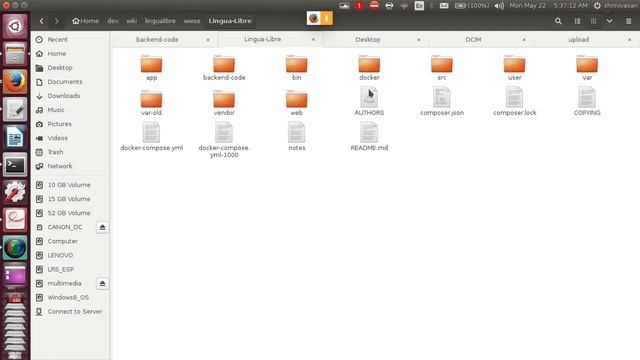Go to Home in the path bar
This screenshot has height=360, width=640.
pyautogui.click(x=85, y=21)
